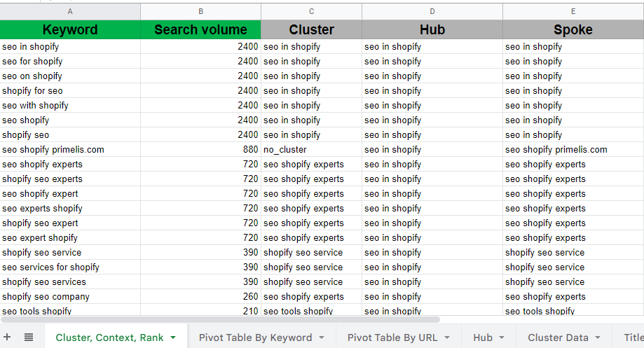
Task: Select column B header
Action: point(200,11)
